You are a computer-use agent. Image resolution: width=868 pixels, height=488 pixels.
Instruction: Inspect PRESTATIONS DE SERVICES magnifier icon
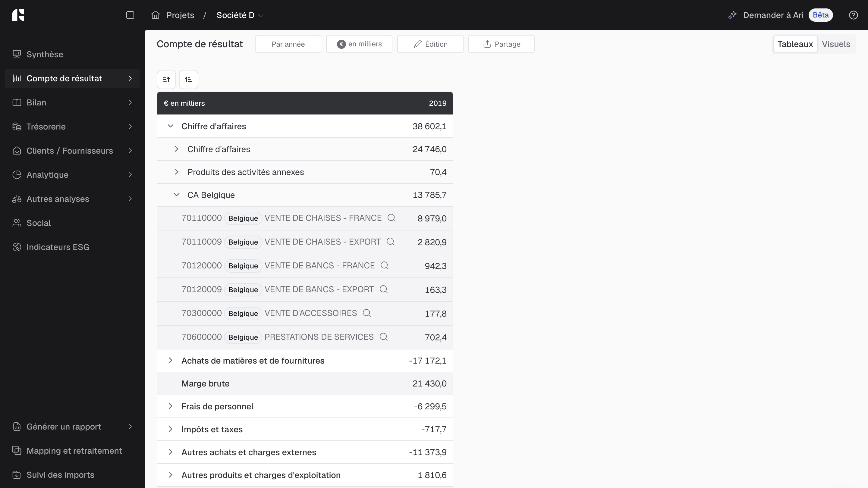click(383, 337)
